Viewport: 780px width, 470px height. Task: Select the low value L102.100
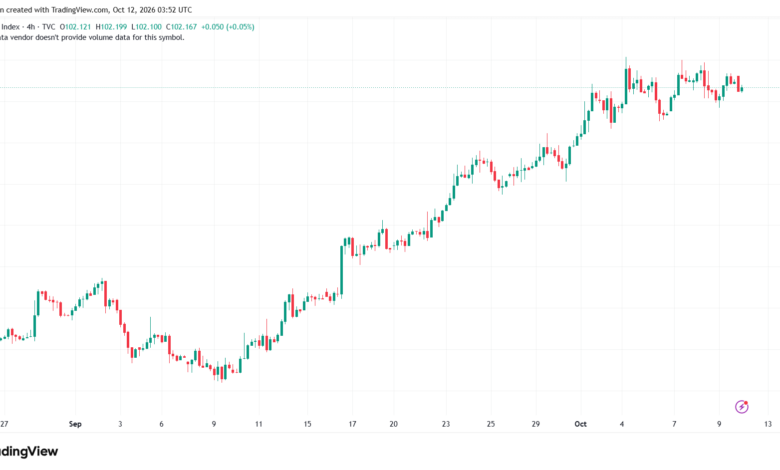click(x=146, y=27)
